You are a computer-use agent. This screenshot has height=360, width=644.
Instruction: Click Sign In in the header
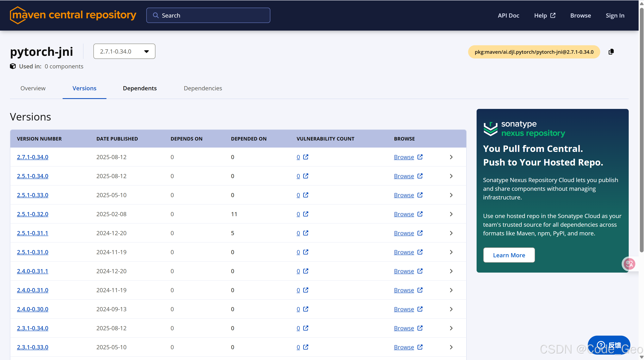tap(615, 15)
